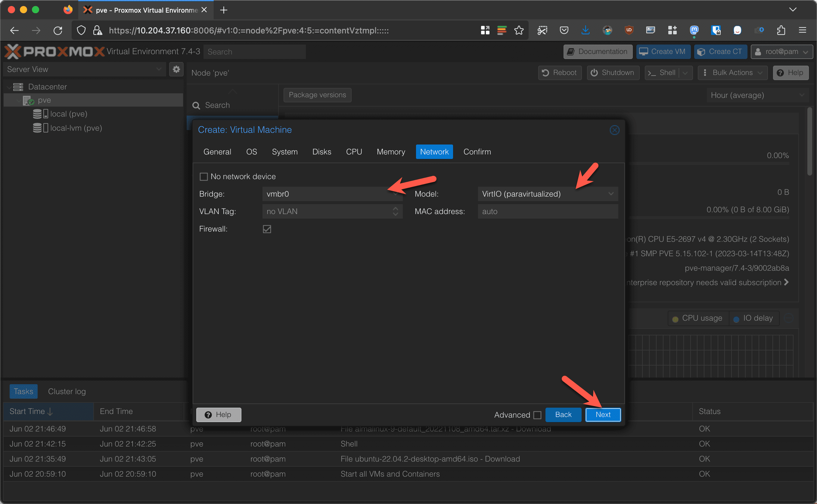Click the Package versions button
Image resolution: width=817 pixels, height=504 pixels.
317,95
